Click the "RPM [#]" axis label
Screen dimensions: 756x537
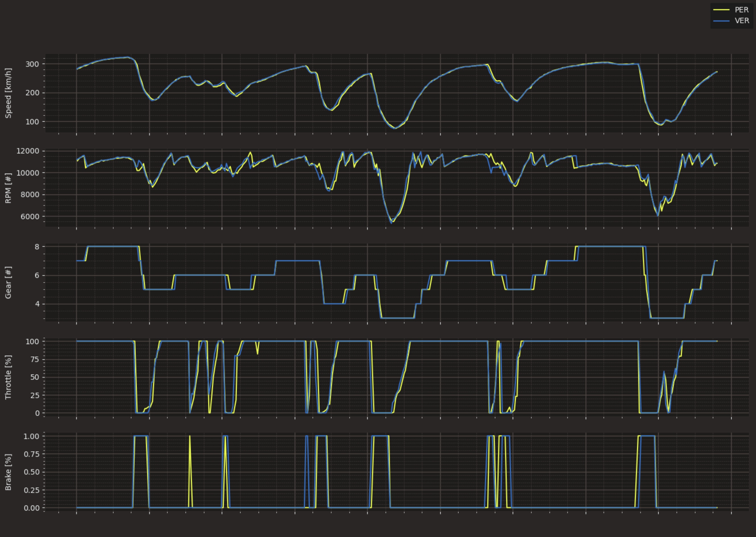(x=8, y=188)
